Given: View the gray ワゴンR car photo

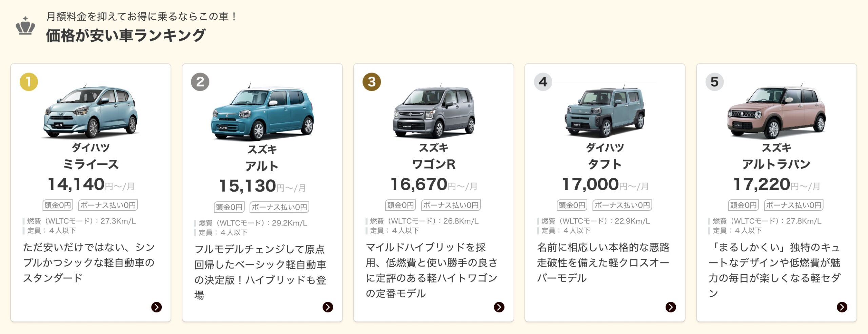Looking at the screenshot, I should [434, 111].
